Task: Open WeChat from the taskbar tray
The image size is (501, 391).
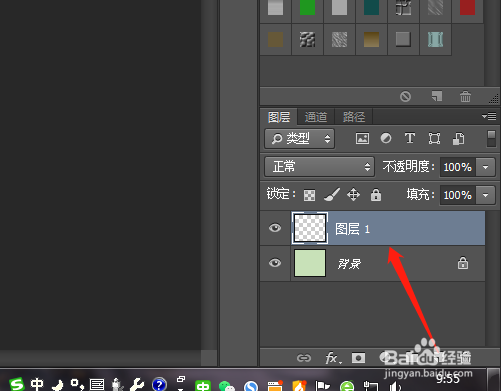Action: (x=227, y=386)
